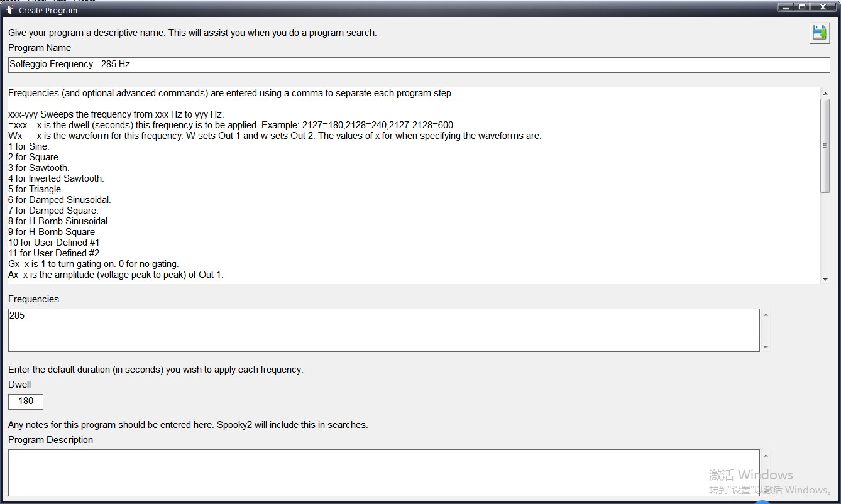Click into the Program Name field
This screenshot has width=841, height=504.
pos(419,65)
